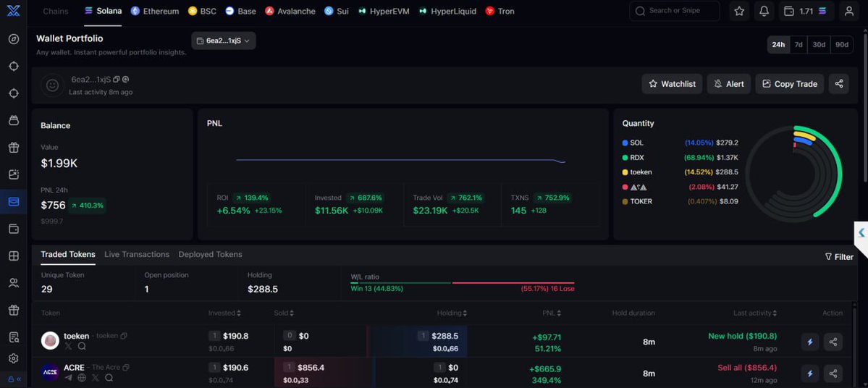868x388 pixels.
Task: Click the lock and collapse sidebar control
Action: tap(14, 379)
